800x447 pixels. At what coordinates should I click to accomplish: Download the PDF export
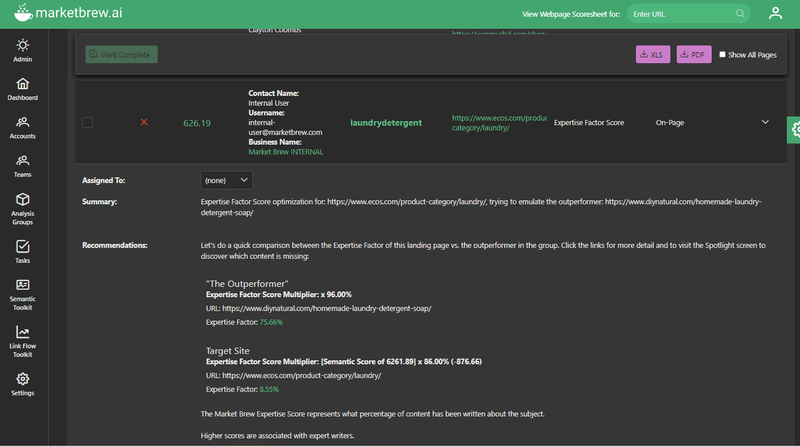click(694, 55)
